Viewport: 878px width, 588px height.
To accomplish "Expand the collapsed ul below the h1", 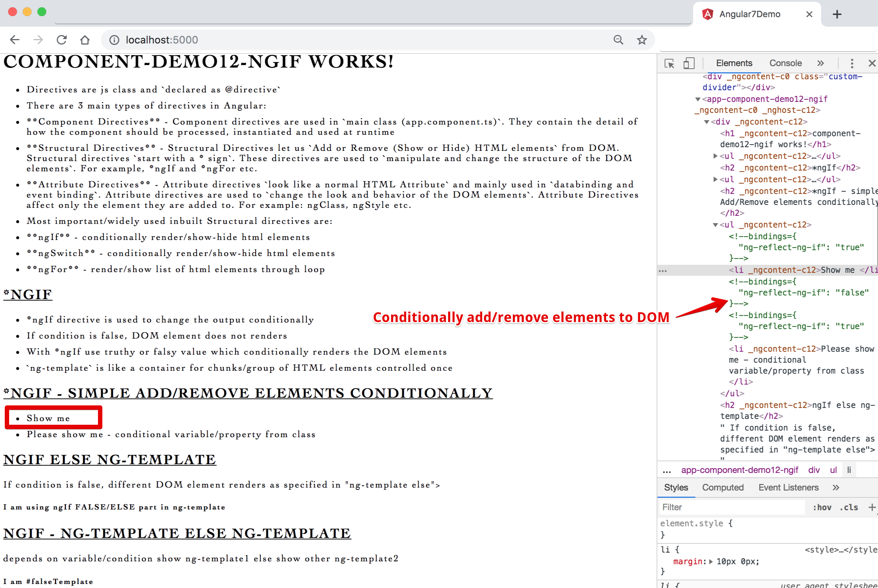I will coord(715,156).
